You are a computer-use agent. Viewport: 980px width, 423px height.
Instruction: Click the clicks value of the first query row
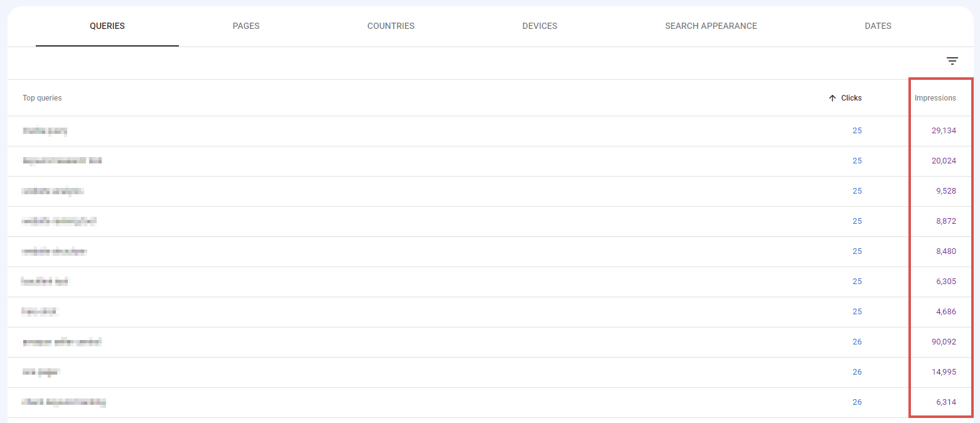857,130
